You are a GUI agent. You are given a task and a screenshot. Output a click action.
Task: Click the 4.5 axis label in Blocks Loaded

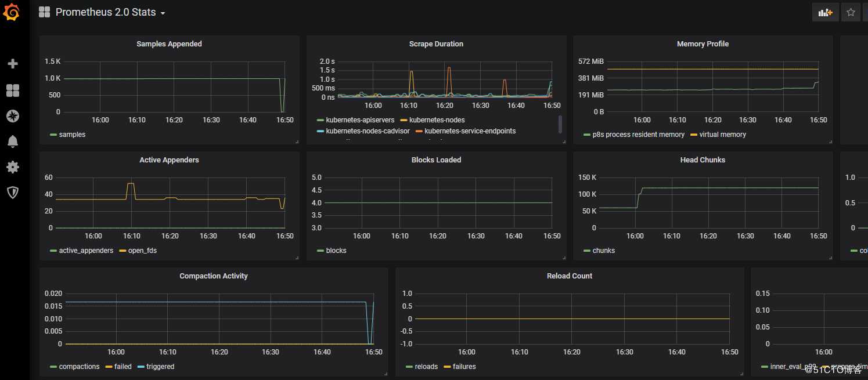(316, 190)
